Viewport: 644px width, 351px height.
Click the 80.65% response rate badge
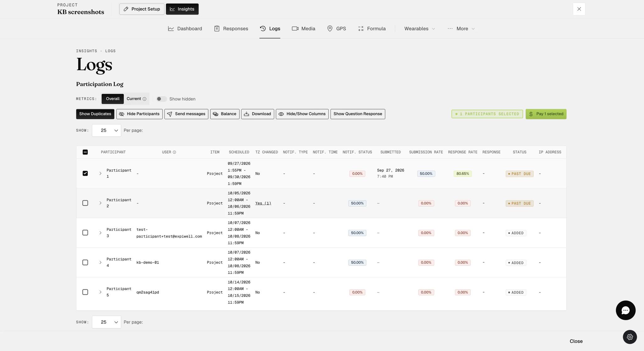point(463,174)
